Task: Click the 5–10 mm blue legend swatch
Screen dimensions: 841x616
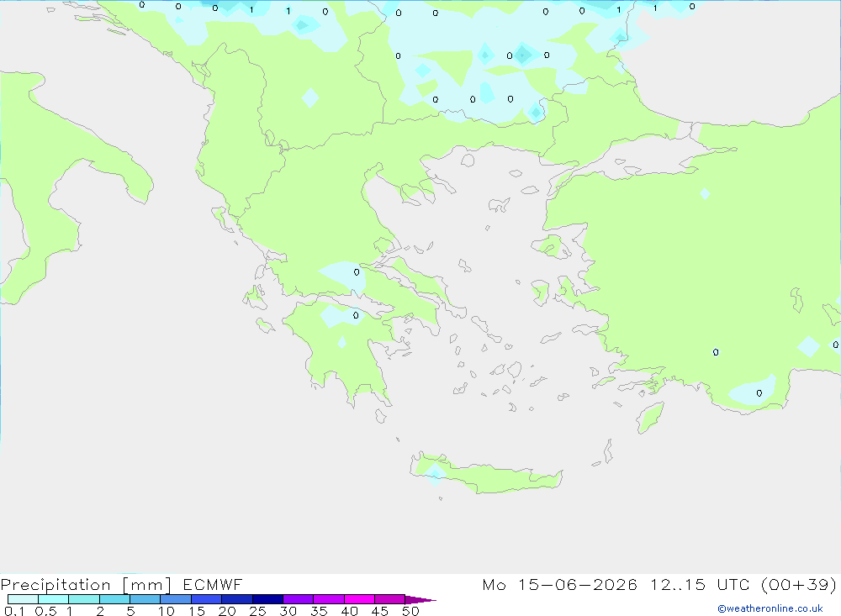Action: [145, 599]
